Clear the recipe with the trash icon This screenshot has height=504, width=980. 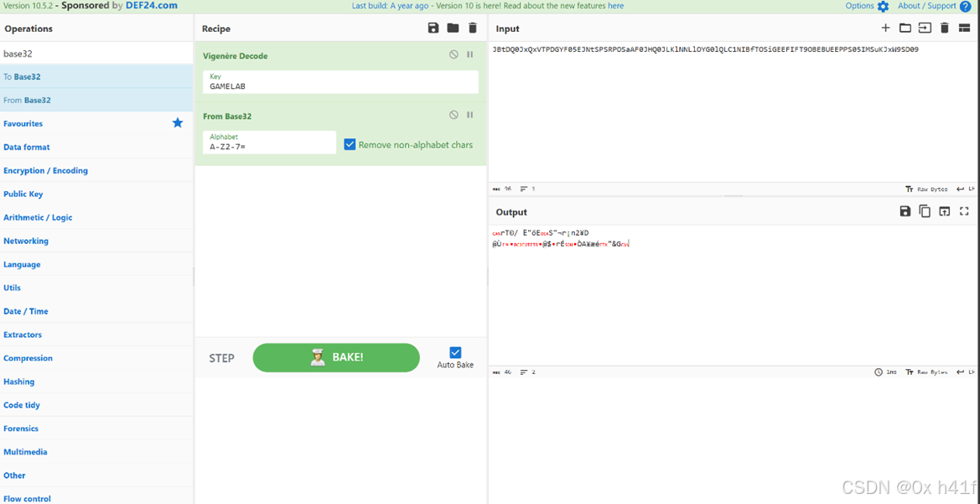(473, 28)
